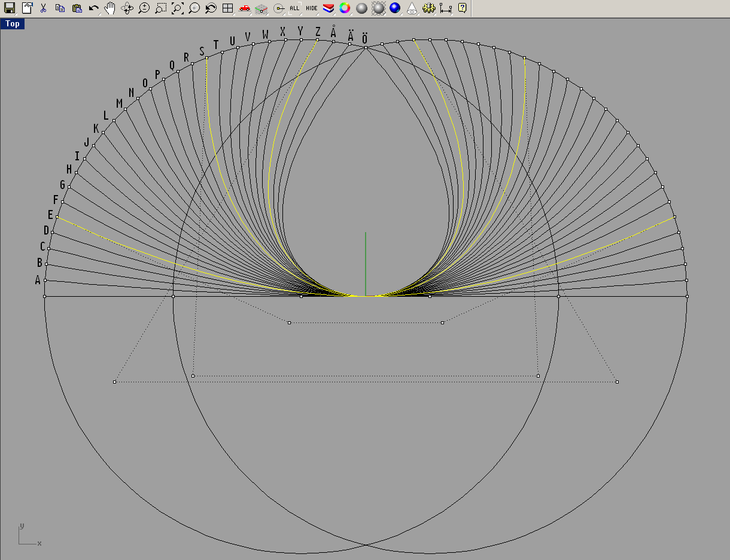Image resolution: width=730 pixels, height=560 pixels.
Task: Open the render tool shown as a car
Action: tap(245, 8)
